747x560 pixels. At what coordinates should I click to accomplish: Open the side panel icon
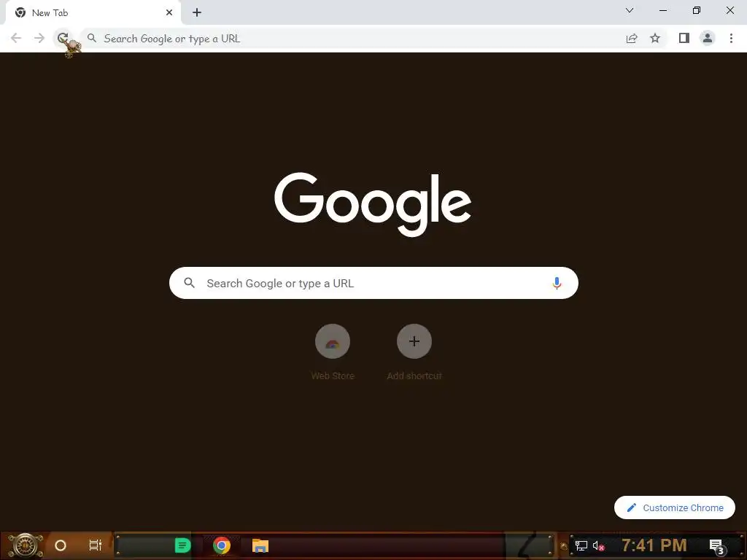pyautogui.click(x=684, y=38)
